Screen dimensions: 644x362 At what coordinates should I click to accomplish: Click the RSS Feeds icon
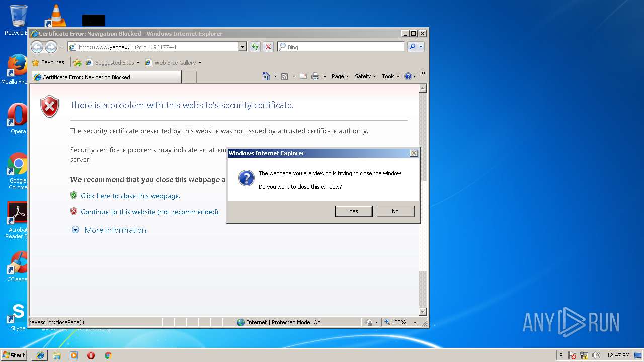[x=284, y=76]
